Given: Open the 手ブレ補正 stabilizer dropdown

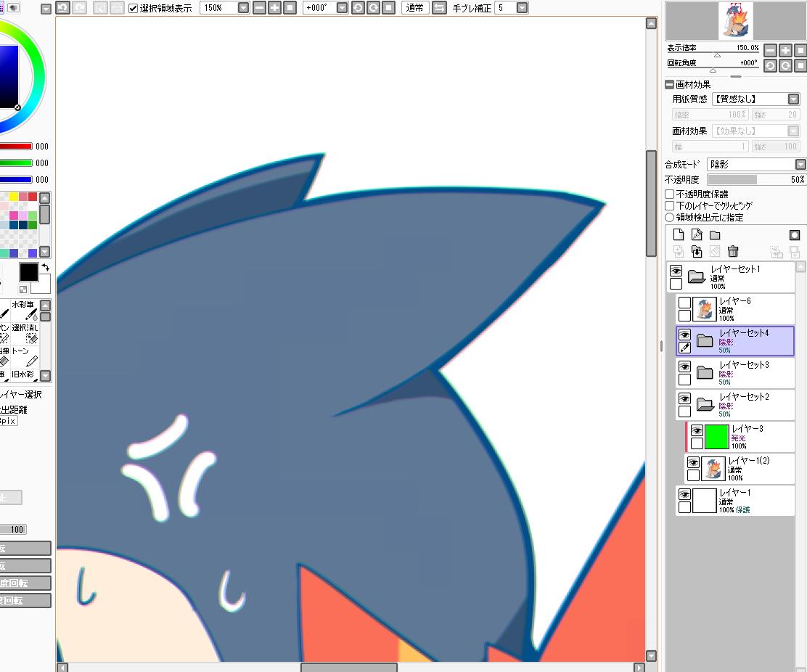Looking at the screenshot, I should pyautogui.click(x=523, y=8).
